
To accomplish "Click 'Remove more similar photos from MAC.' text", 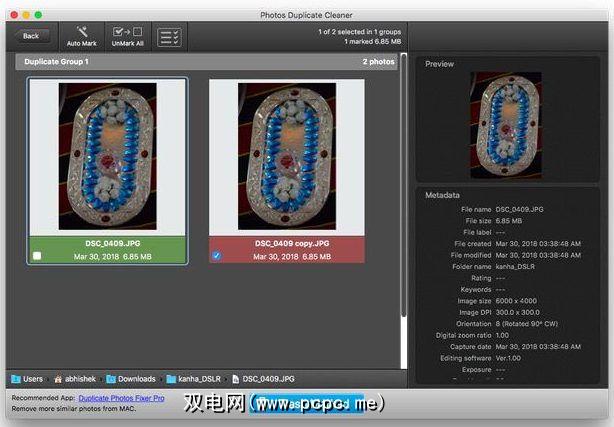I will pyautogui.click(x=73, y=409).
